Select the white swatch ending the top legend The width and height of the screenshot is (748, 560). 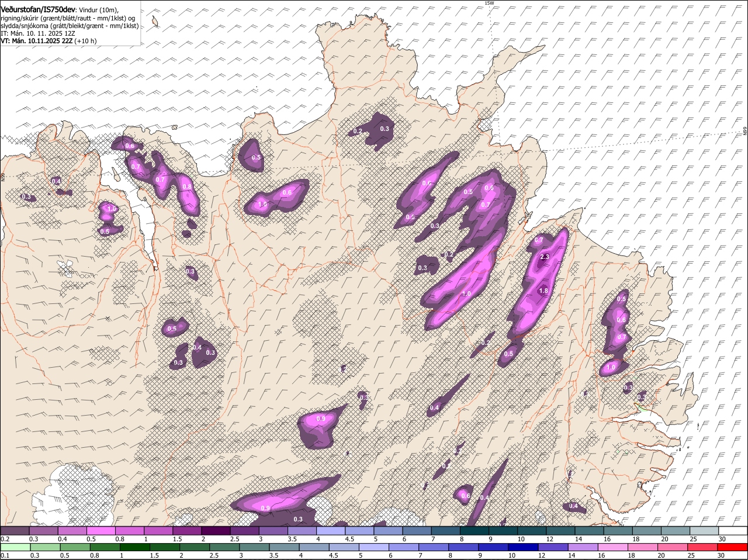[733, 531]
